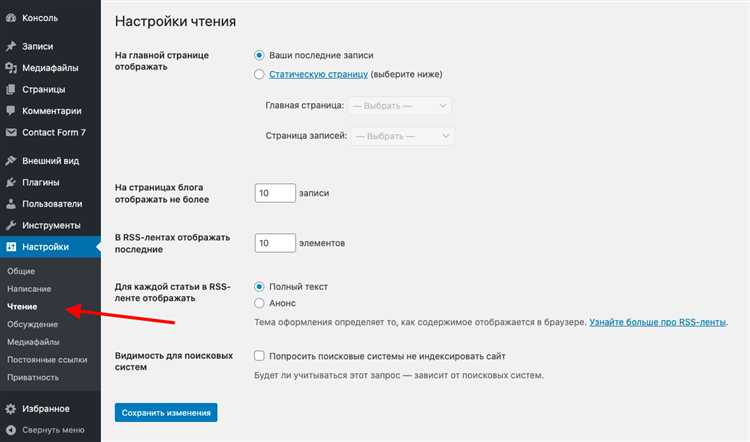Image resolution: width=750 pixels, height=442 pixels.
Task: Click the Консоль dashboard icon
Action: pyautogui.click(x=11, y=19)
